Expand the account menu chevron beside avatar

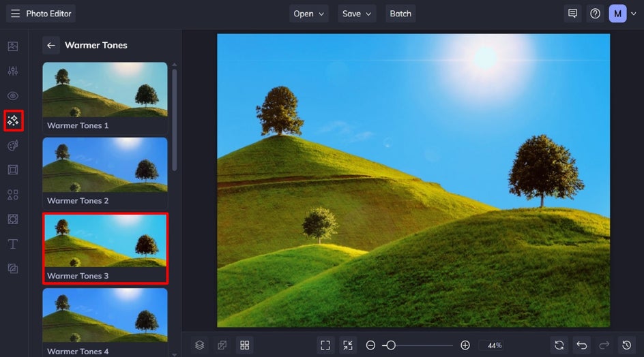[x=634, y=14]
